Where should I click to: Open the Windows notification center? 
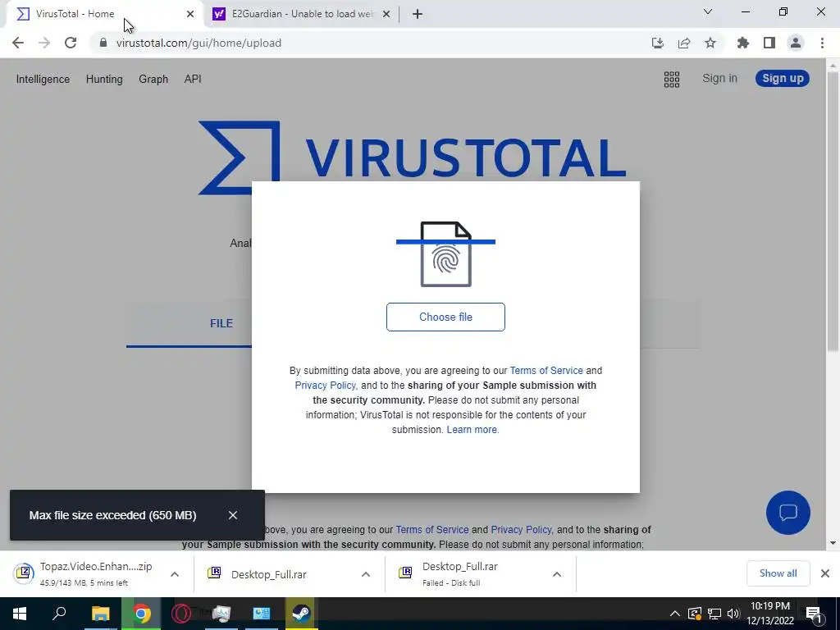814,614
